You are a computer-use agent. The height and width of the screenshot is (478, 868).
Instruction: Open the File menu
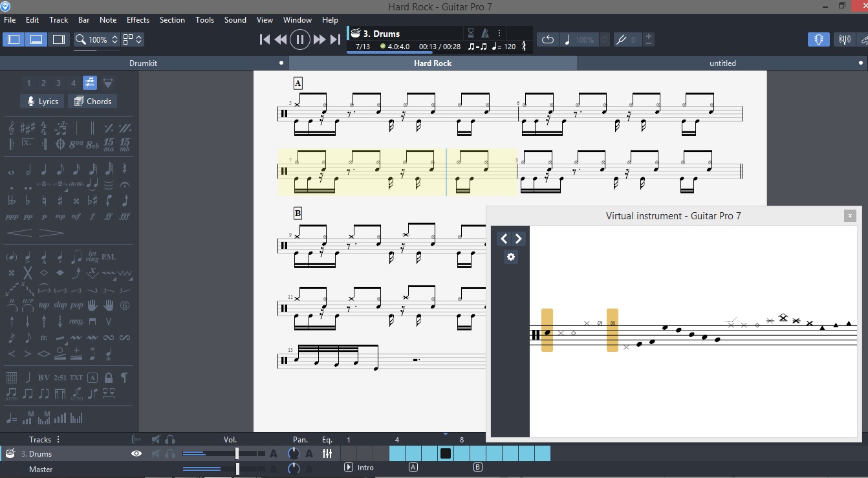coord(10,20)
